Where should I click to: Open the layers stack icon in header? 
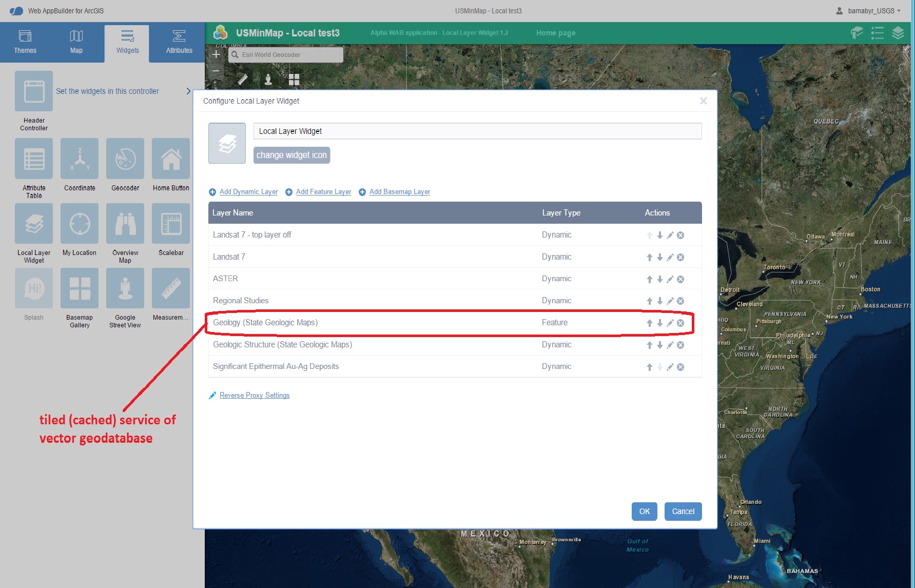tap(898, 33)
